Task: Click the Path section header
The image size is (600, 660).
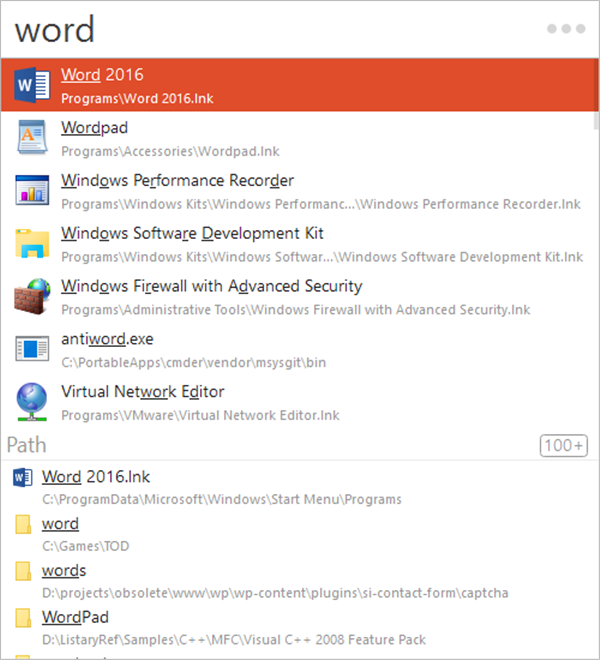Action: point(27,444)
